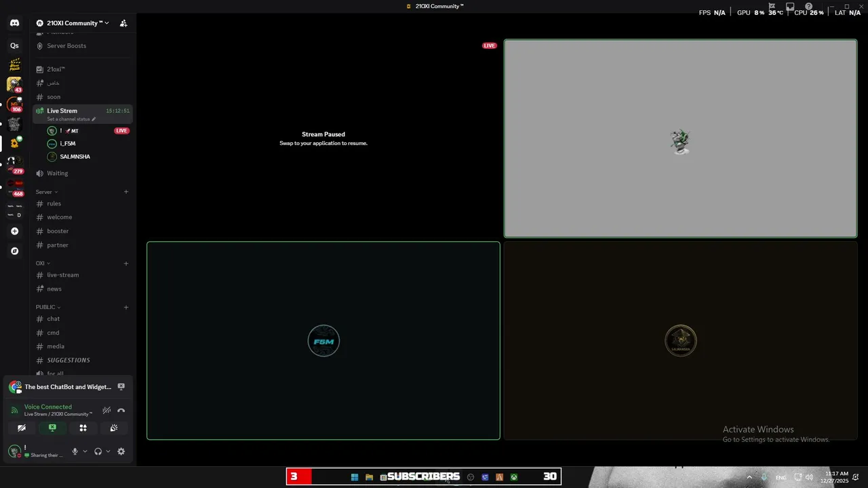The width and height of the screenshot is (868, 488).
Task: Click the microphone icon in system tray
Action: 764,477
